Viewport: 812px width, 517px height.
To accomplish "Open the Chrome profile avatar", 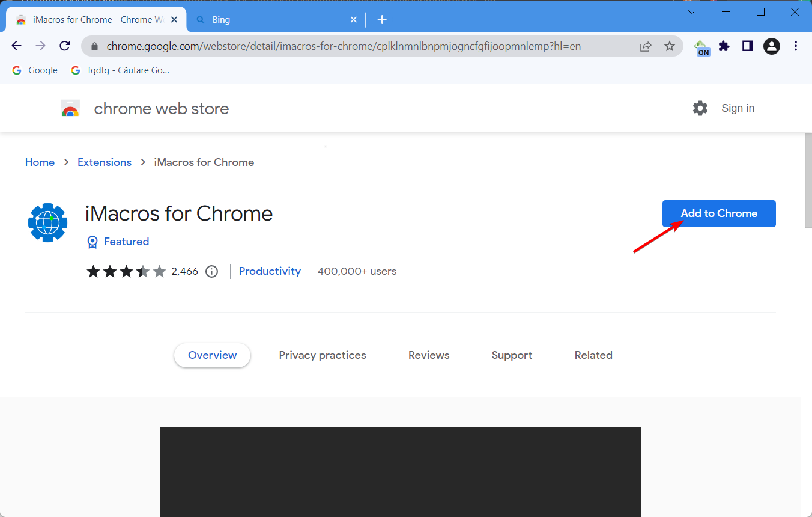I will point(771,46).
